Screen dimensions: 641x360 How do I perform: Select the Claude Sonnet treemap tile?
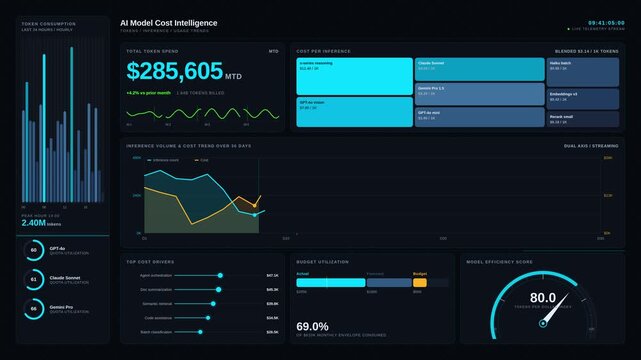tap(480, 69)
